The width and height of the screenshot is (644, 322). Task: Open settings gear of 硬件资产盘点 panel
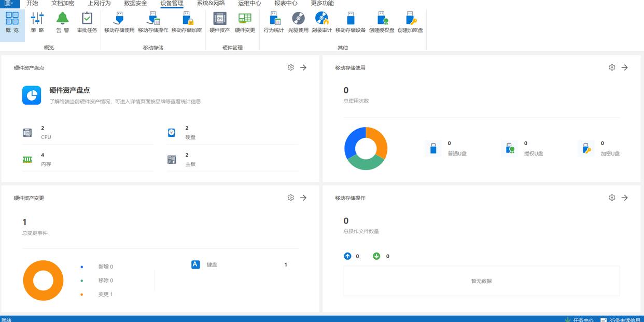coord(290,67)
